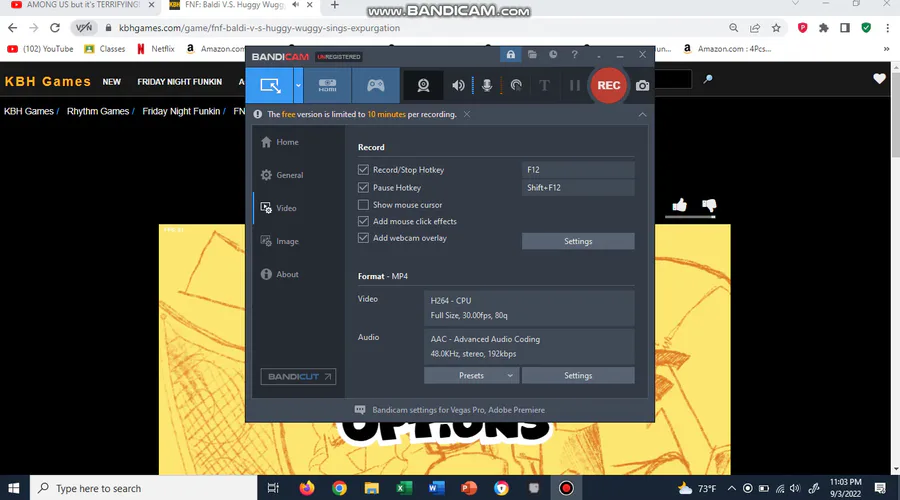Click system tray volume icon
Viewport: 900px width, 500px height.
click(x=794, y=489)
